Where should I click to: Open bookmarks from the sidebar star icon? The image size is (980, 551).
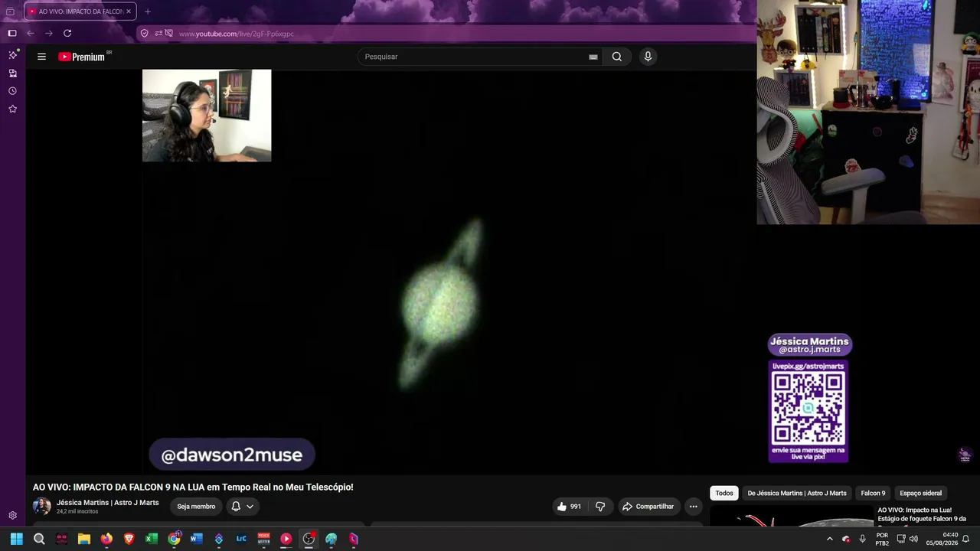click(x=12, y=109)
